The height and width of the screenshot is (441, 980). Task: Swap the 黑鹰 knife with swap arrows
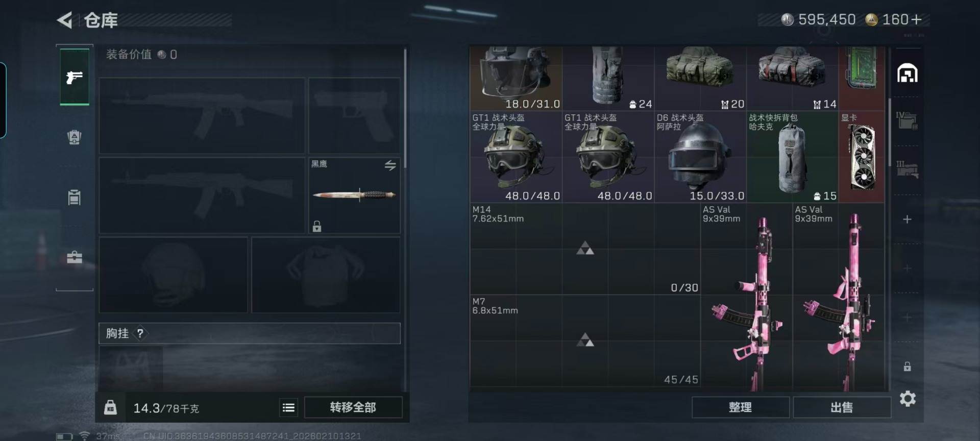pyautogui.click(x=390, y=165)
